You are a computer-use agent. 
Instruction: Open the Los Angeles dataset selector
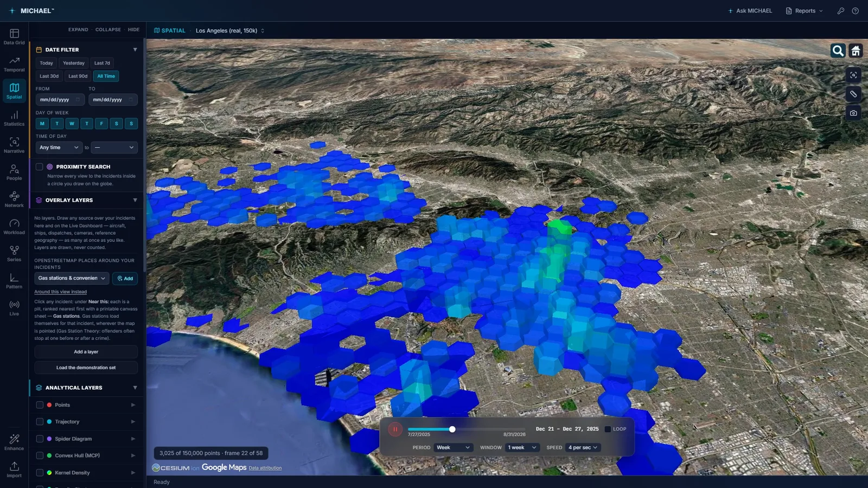(x=230, y=30)
